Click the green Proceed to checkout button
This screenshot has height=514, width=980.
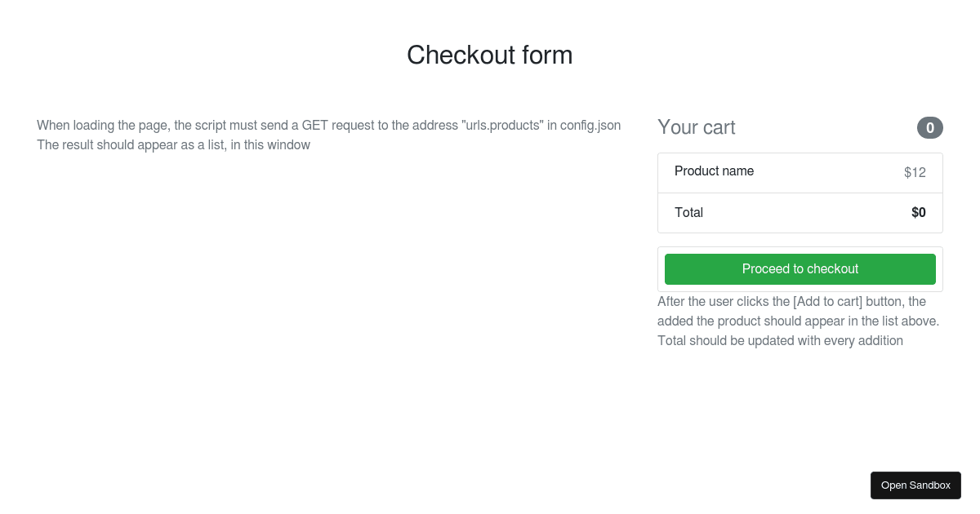click(x=800, y=269)
